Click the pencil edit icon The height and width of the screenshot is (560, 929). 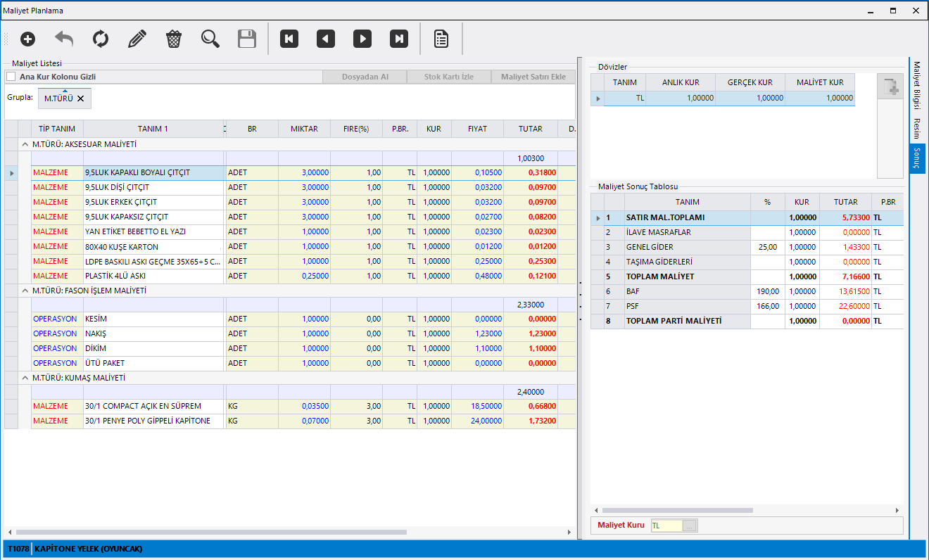pos(137,39)
